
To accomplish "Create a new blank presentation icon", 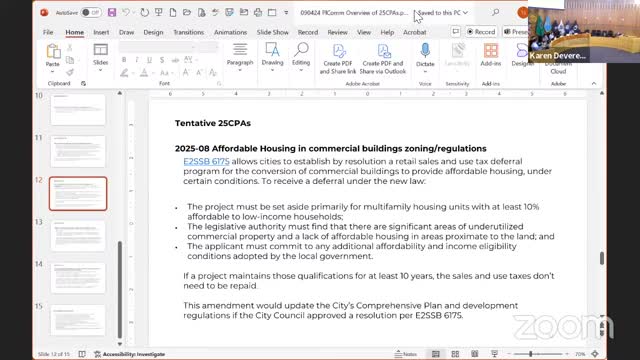I will pos(173,12).
